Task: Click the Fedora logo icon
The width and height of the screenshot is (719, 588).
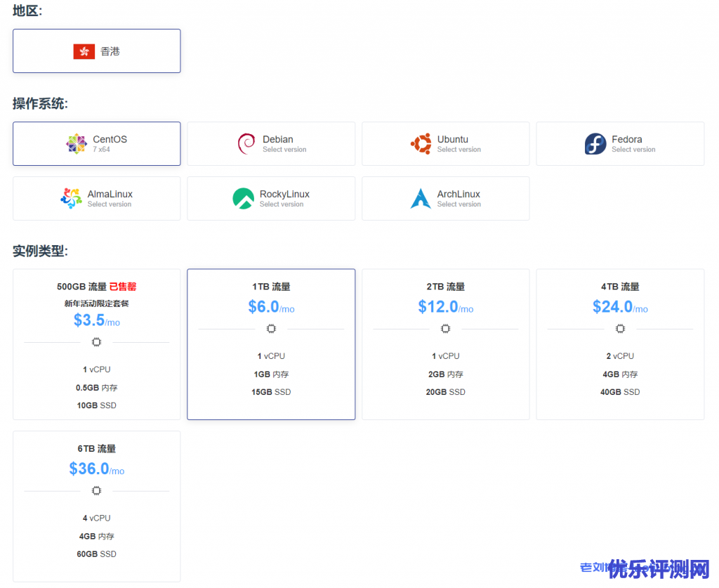Action: 595,144
